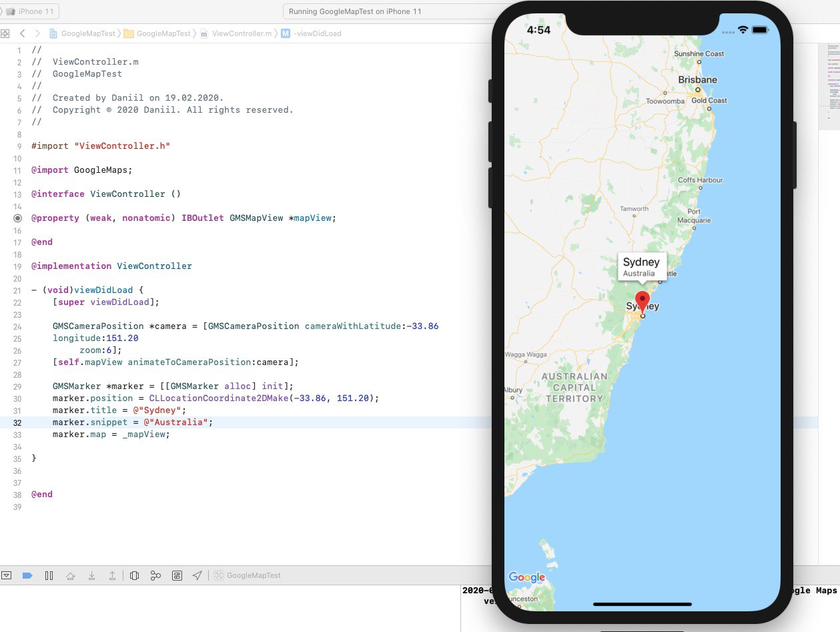The image size is (840, 632).
Task: Open ViewController.m jump bar item
Action: pos(237,33)
